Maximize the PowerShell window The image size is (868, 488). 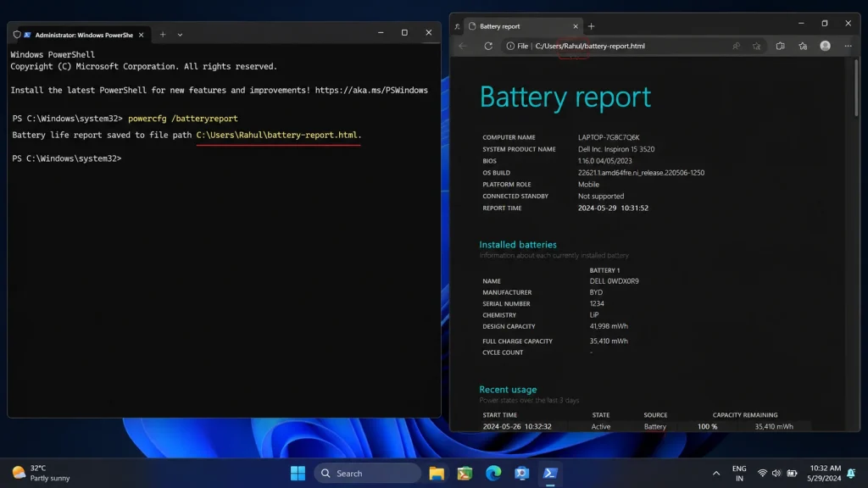click(x=404, y=33)
